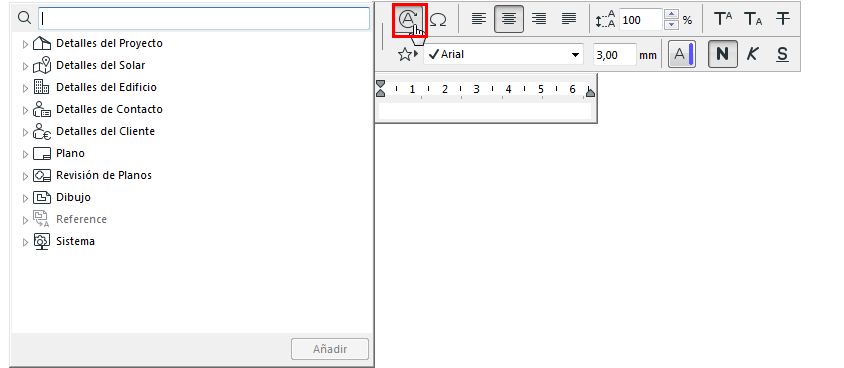Open the text pen color swatch
The image size is (844, 368).
click(x=681, y=54)
